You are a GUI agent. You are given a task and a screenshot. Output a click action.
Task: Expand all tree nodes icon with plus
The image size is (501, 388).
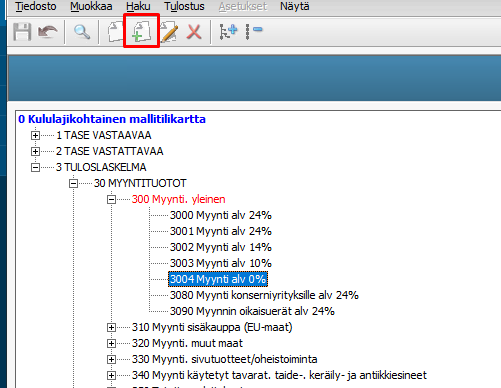coord(228,32)
